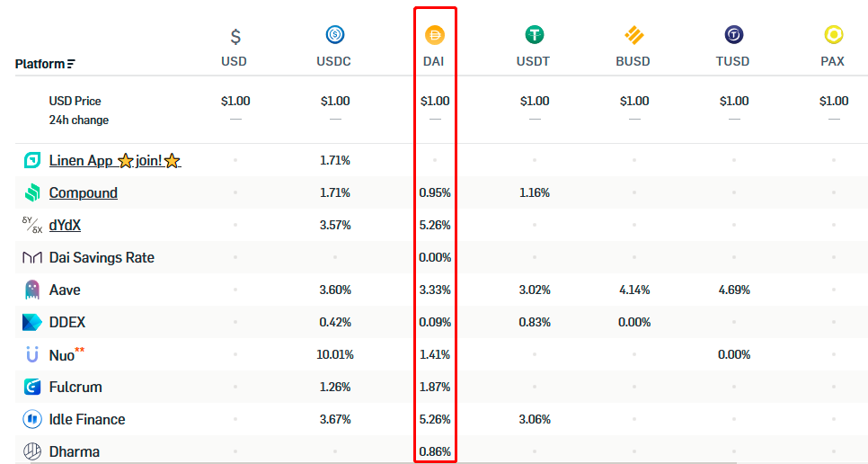
Task: Click Aave TUSD rate 4.69%
Action: pos(734,290)
